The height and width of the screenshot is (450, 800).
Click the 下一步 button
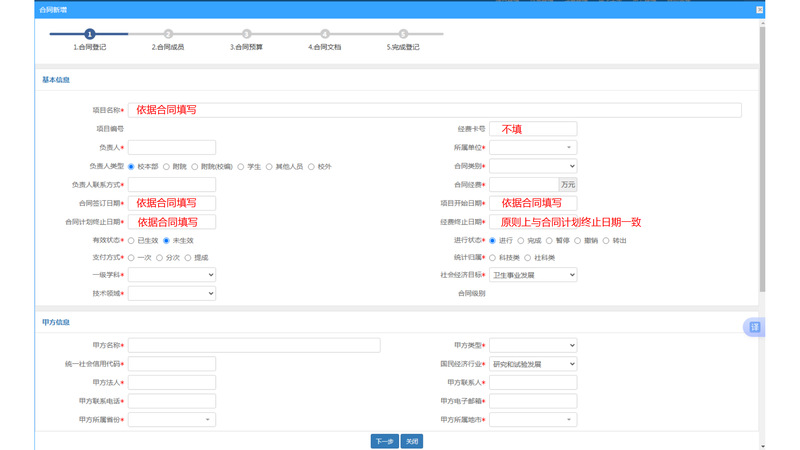point(384,441)
